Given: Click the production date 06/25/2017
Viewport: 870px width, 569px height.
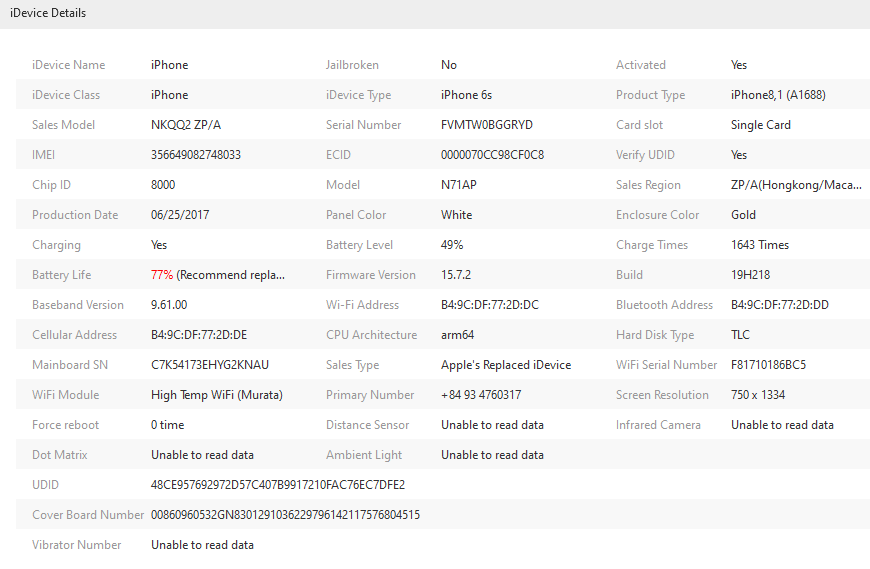Looking at the screenshot, I should (x=180, y=215).
